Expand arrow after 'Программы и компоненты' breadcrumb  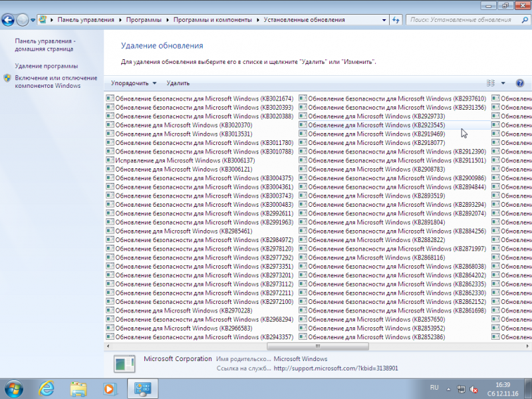(258, 20)
